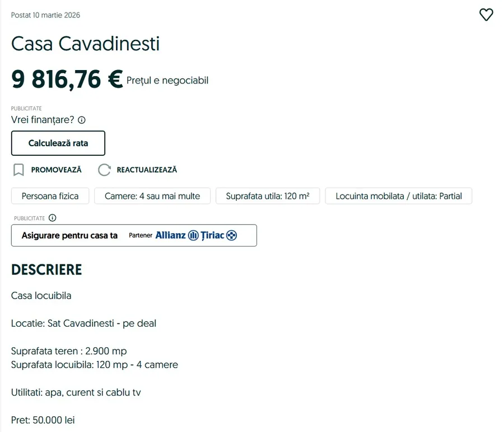Click the Casa Cavadinesti listing title
This screenshot has width=504, height=432.
[x=85, y=44]
